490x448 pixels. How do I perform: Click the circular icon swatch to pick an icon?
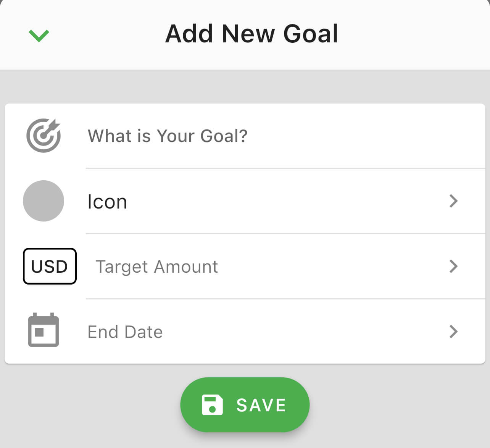pyautogui.click(x=44, y=201)
